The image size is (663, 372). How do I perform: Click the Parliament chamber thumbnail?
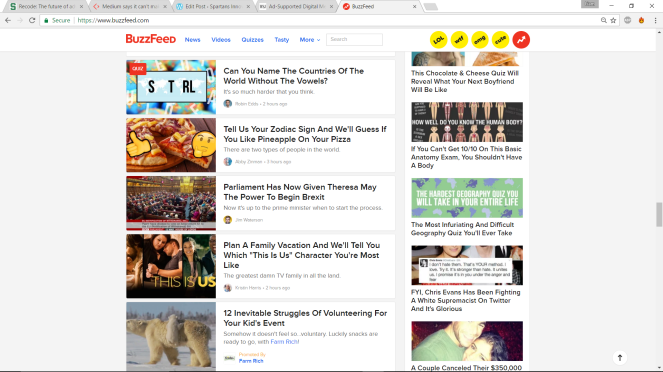pyautogui.click(x=171, y=203)
